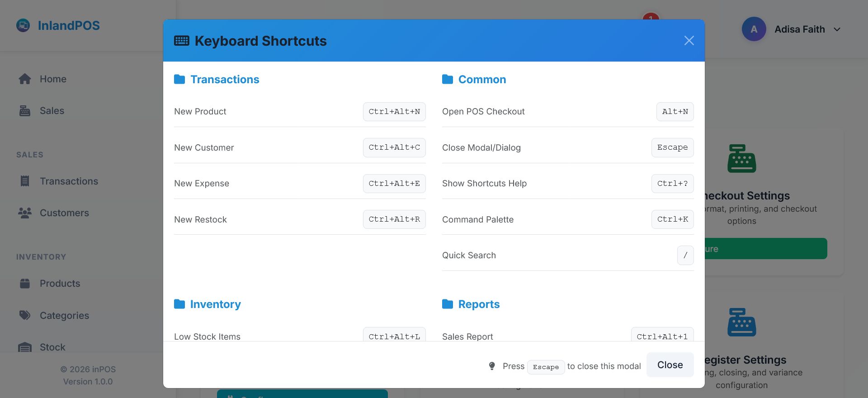The width and height of the screenshot is (868, 398).
Task: Go to Transactions in sidebar menu
Action: tap(69, 181)
